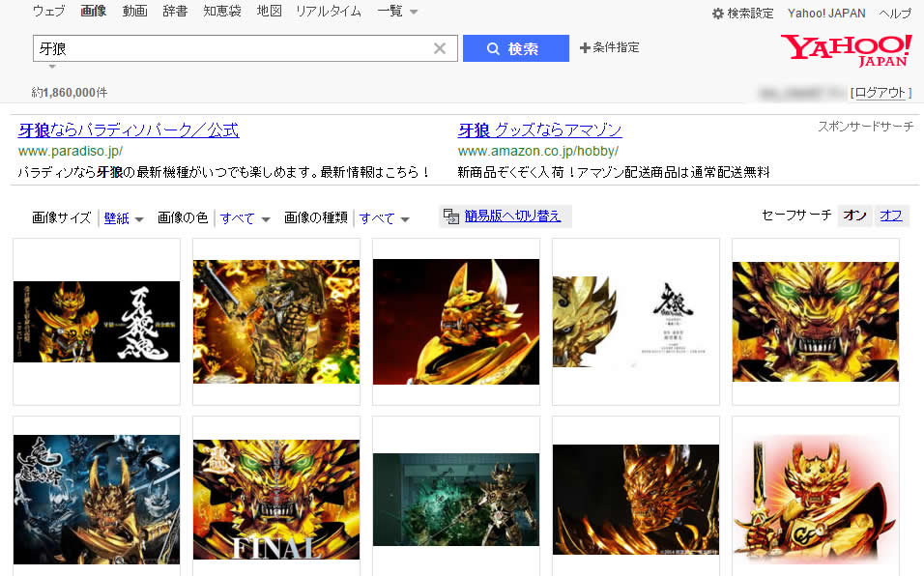Open thumbnail of illustrated knight with red glow

coord(816,500)
